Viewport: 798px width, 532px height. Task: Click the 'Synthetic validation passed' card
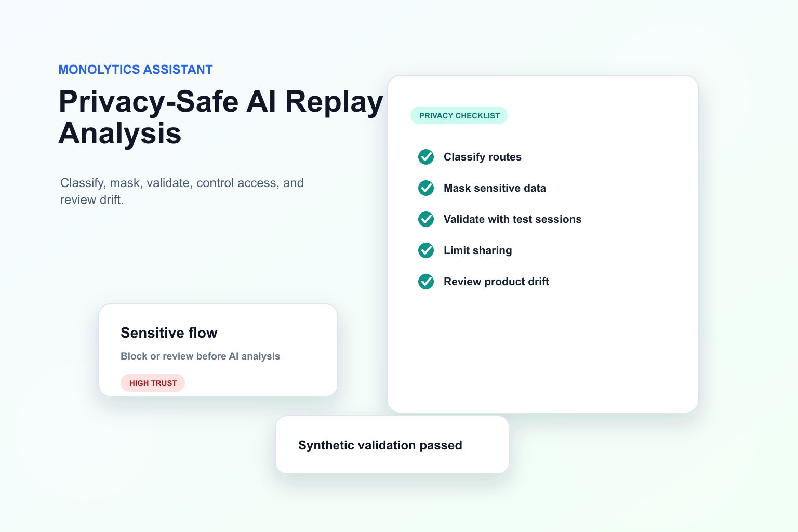[x=392, y=445]
